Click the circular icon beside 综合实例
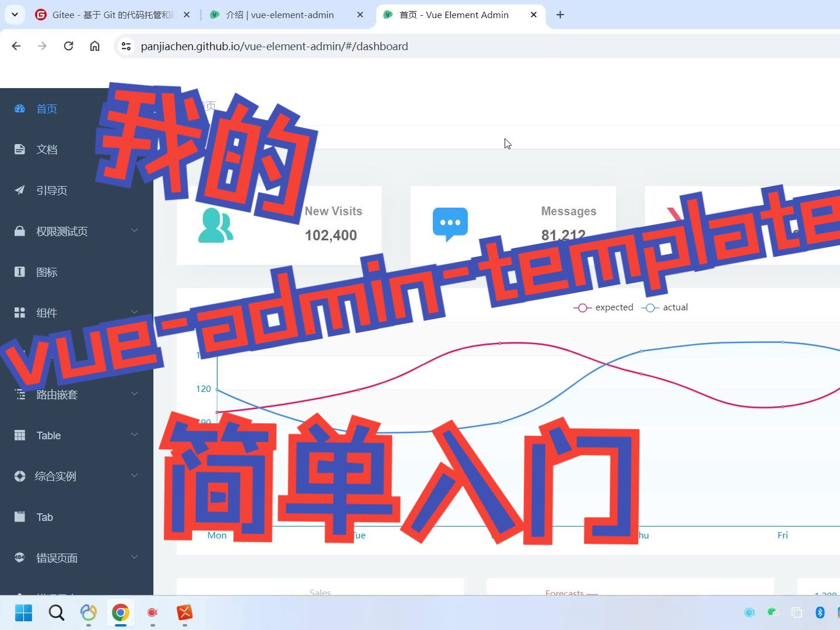Image resolution: width=840 pixels, height=630 pixels. (x=20, y=476)
